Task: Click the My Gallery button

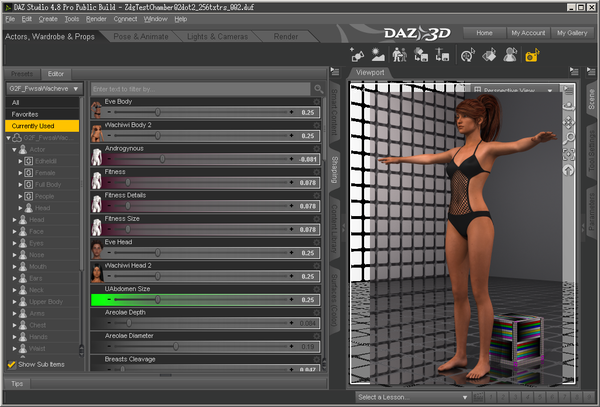Action: pyautogui.click(x=572, y=33)
